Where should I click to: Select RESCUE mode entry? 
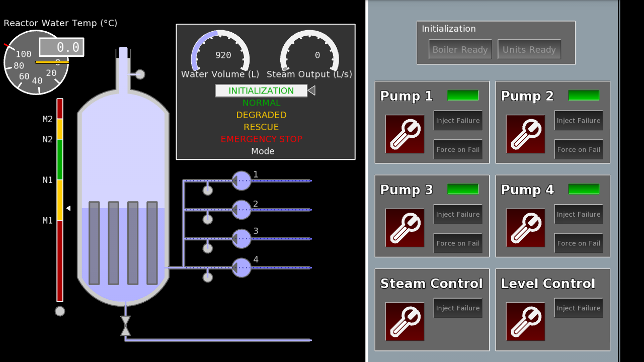pyautogui.click(x=262, y=127)
